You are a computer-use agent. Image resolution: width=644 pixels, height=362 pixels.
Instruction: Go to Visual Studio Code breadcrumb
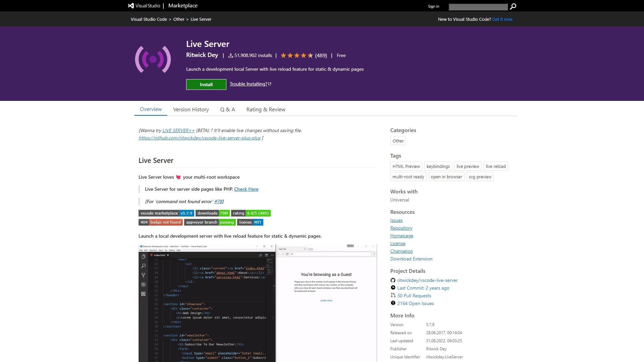(x=149, y=19)
